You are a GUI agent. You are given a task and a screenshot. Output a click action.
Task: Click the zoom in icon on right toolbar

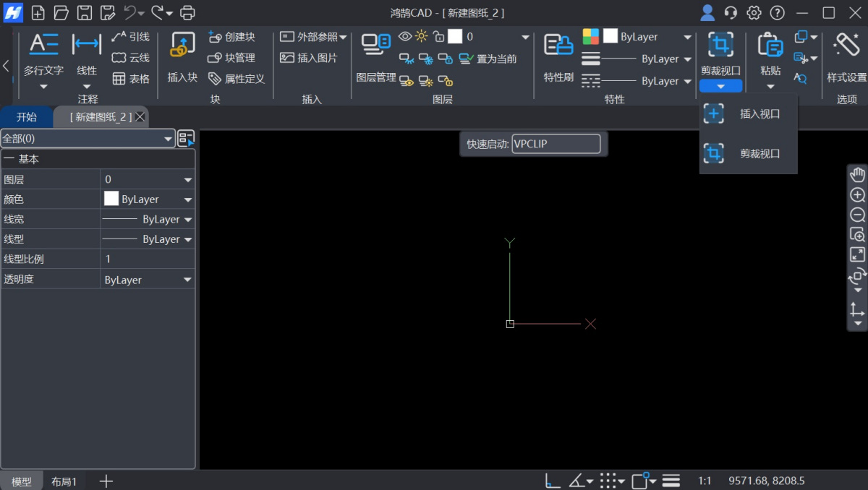tap(856, 194)
